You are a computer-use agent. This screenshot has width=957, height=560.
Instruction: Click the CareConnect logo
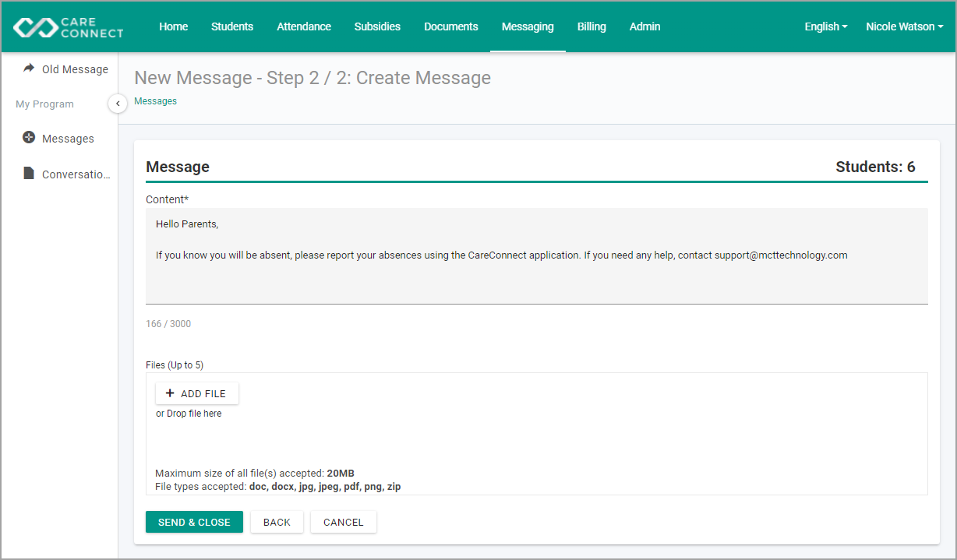point(69,26)
